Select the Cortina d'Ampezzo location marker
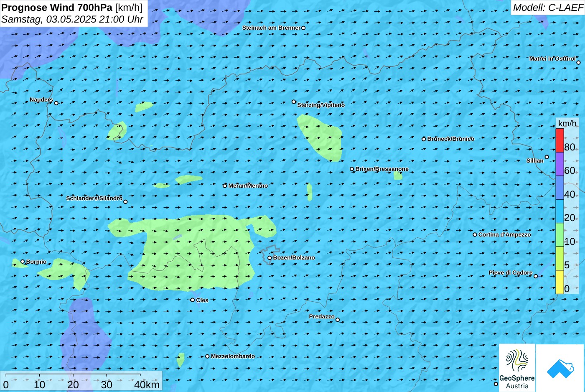The width and height of the screenshot is (585, 392). 475,235
